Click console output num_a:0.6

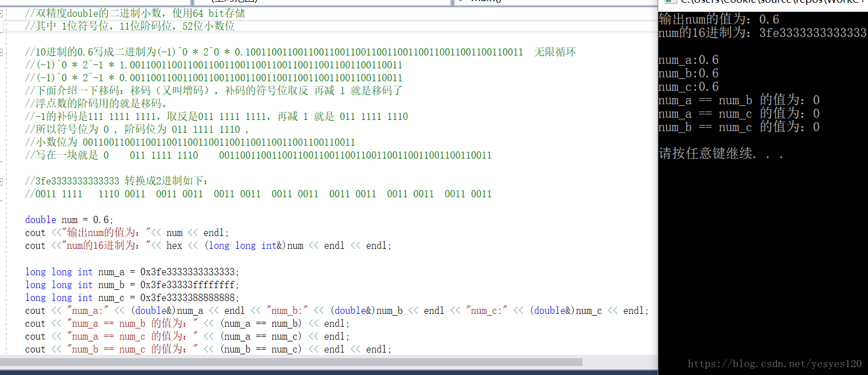click(x=689, y=60)
